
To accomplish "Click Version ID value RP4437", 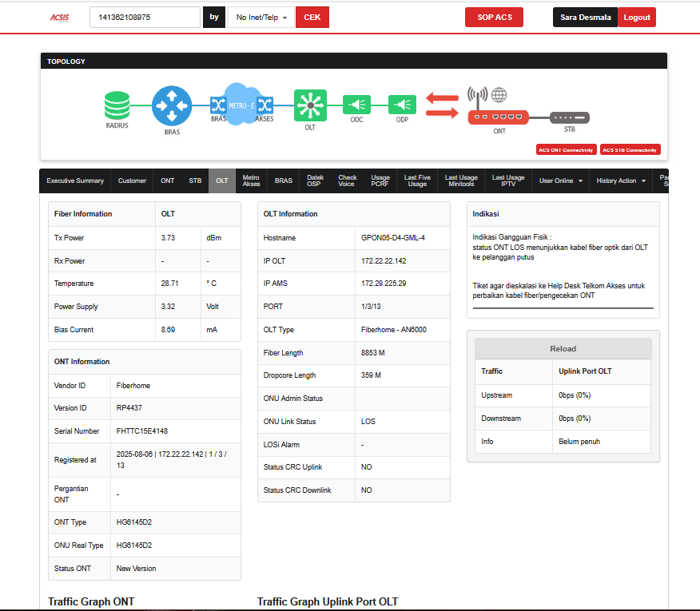I will point(129,408).
